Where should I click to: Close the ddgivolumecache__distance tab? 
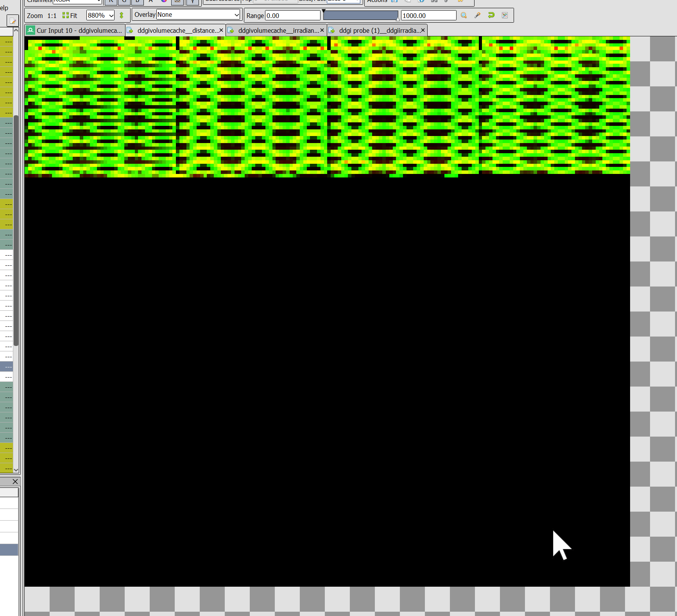[221, 30]
